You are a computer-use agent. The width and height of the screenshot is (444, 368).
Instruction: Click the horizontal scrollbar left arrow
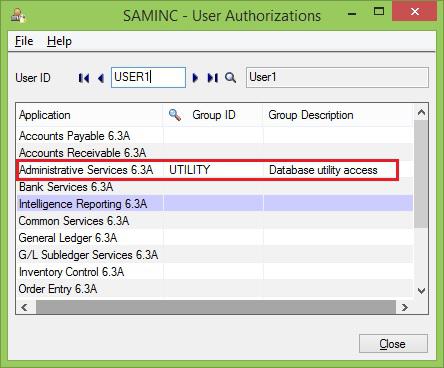[x=25, y=307]
